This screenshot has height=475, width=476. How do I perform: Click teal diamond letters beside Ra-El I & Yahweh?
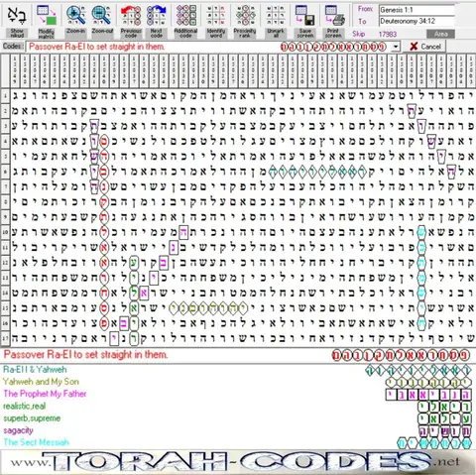[x=417, y=371]
